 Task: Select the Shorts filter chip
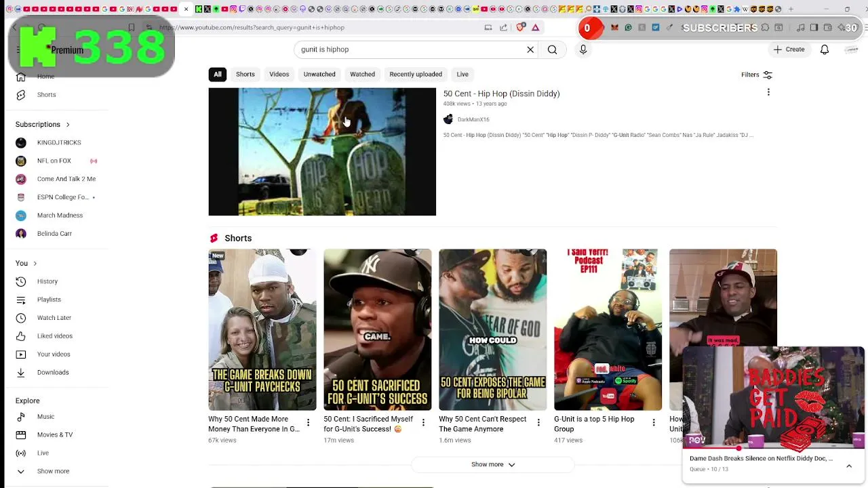pyautogui.click(x=245, y=75)
